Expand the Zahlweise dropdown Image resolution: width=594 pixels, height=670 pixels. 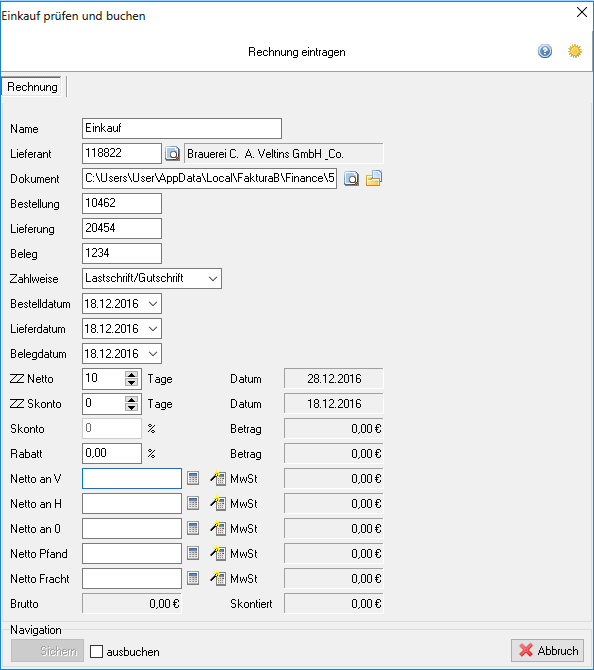point(213,279)
